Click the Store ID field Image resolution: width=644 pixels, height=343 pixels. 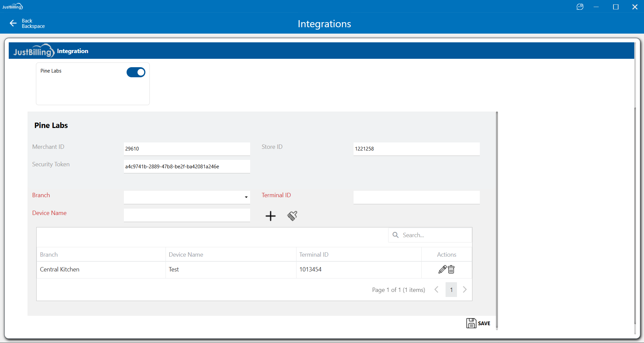click(416, 149)
